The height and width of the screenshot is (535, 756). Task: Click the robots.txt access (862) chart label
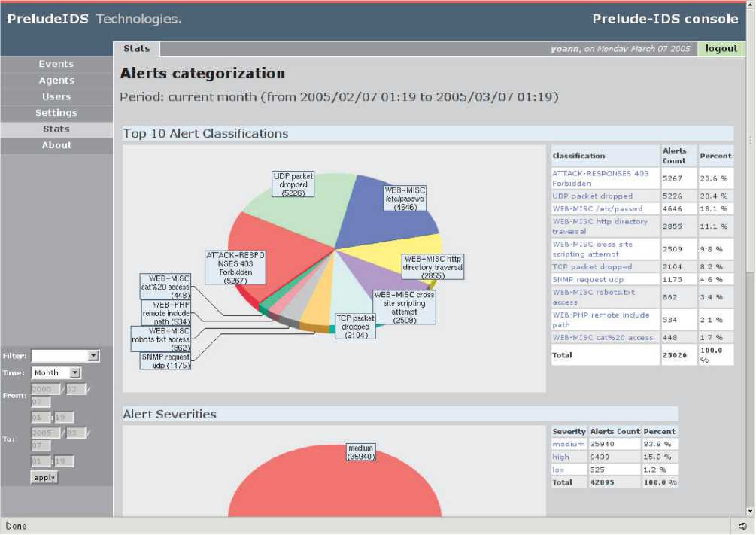point(161,339)
